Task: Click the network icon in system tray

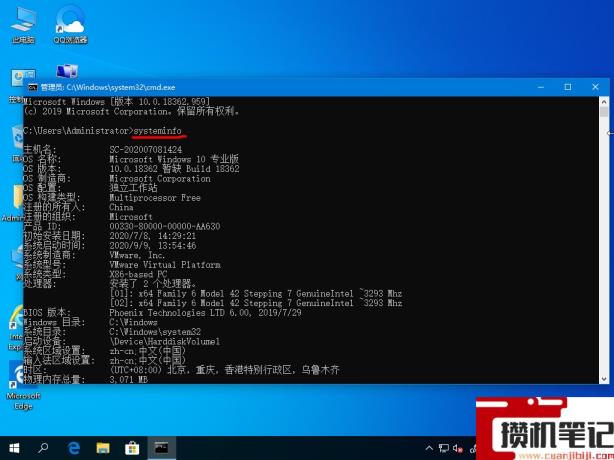Action: click(x=444, y=448)
